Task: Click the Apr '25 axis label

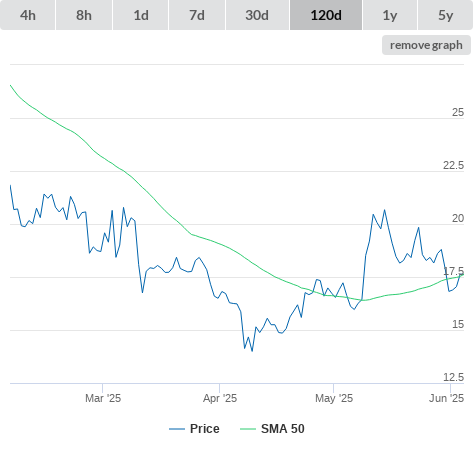Action: tap(220, 398)
